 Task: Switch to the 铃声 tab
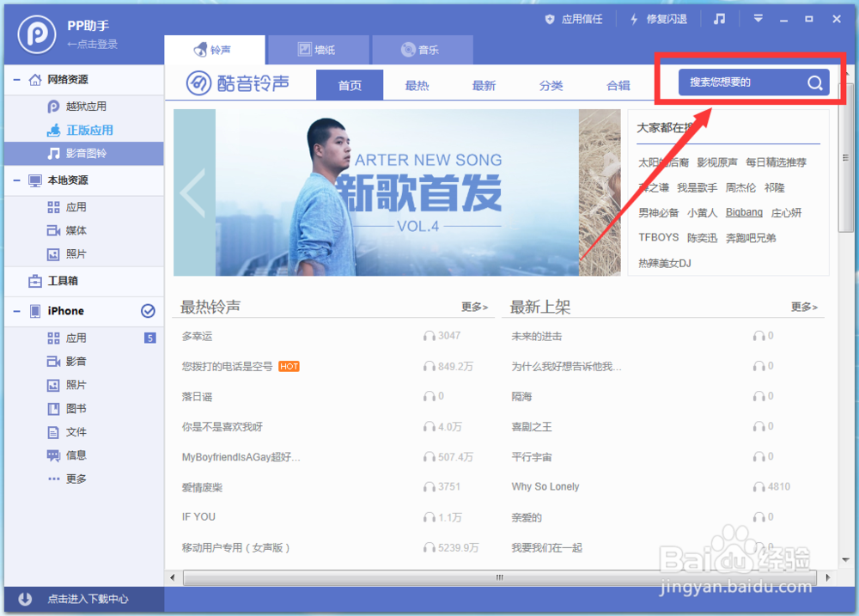pos(214,50)
